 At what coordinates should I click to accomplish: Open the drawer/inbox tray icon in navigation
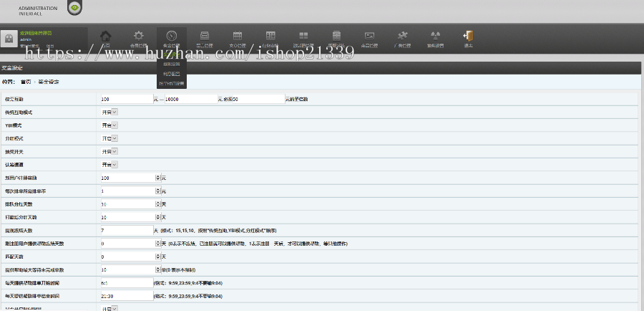[x=204, y=36]
